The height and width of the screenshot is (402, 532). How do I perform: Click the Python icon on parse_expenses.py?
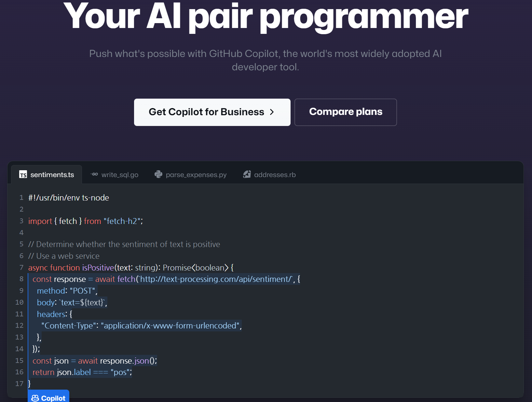pyautogui.click(x=158, y=174)
